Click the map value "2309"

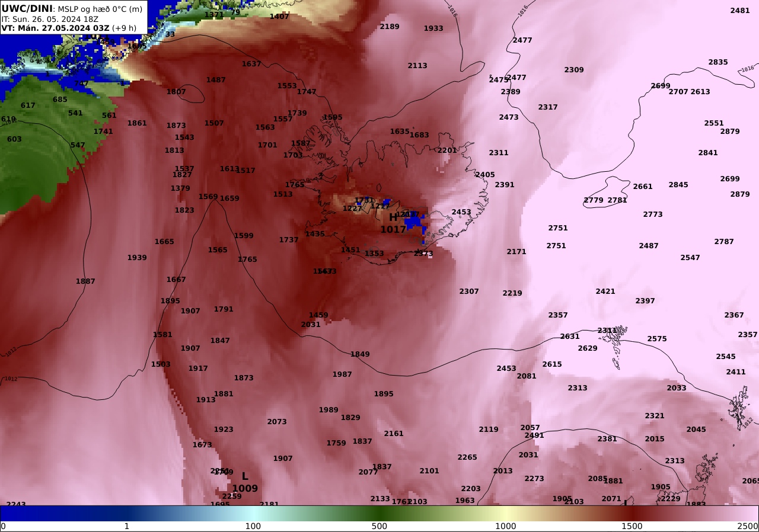click(x=574, y=70)
